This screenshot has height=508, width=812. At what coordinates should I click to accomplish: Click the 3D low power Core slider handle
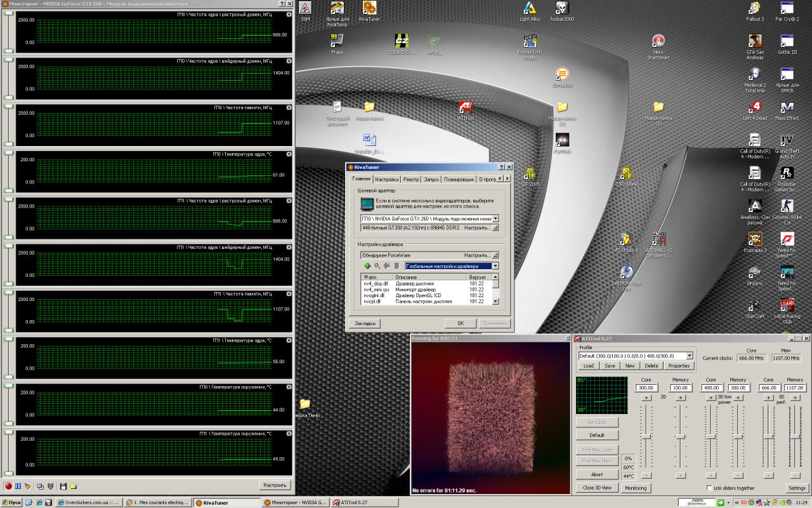[x=711, y=436]
